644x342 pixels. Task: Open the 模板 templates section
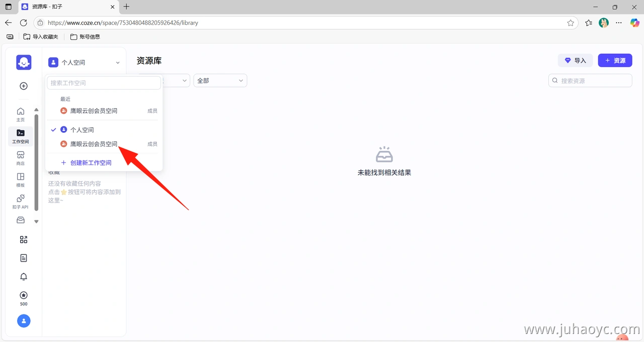click(x=21, y=180)
